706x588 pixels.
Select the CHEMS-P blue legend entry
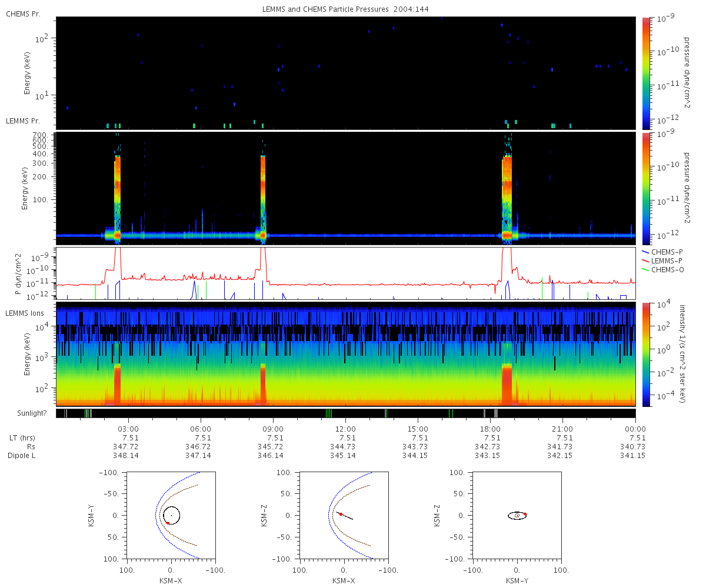coord(662,251)
